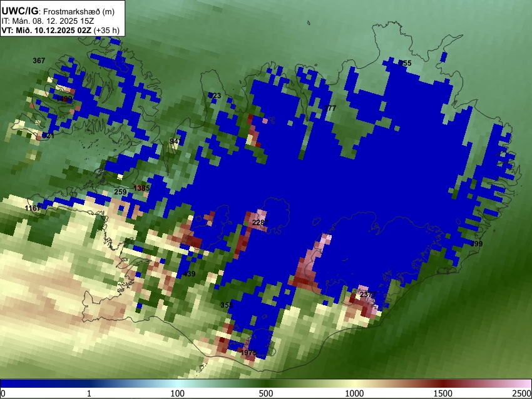Click the '0' label on the color scale
Image resolution: width=532 pixels, height=399 pixels.
[x=3, y=393]
